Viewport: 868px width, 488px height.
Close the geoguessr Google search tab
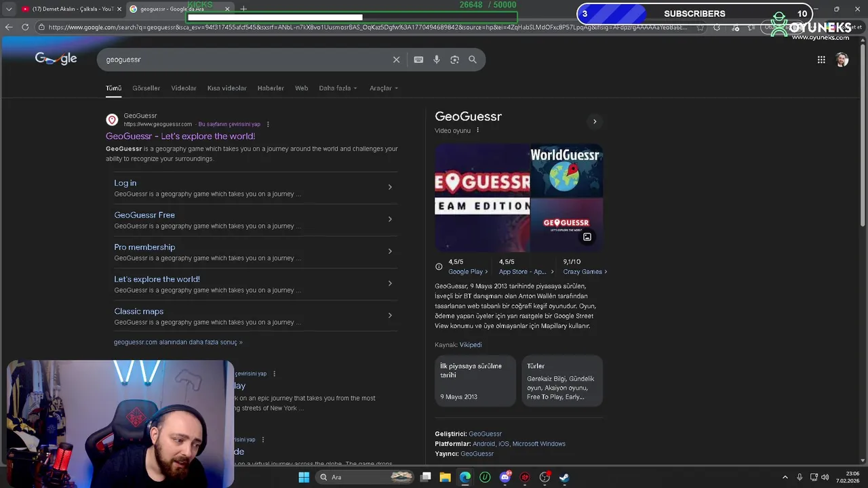click(x=227, y=9)
